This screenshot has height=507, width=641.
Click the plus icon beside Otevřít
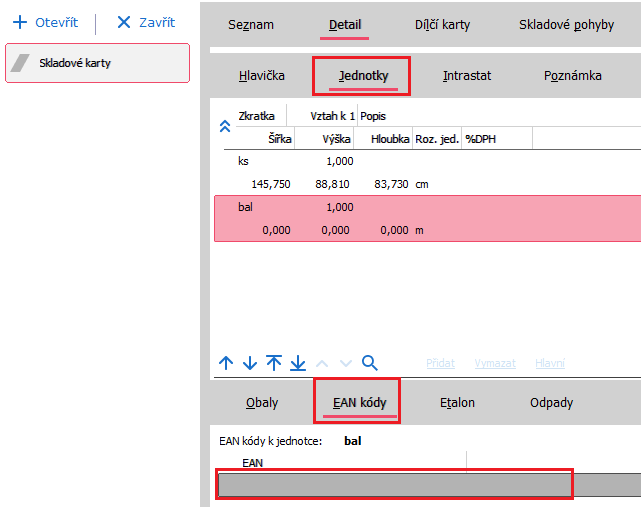click(19, 22)
